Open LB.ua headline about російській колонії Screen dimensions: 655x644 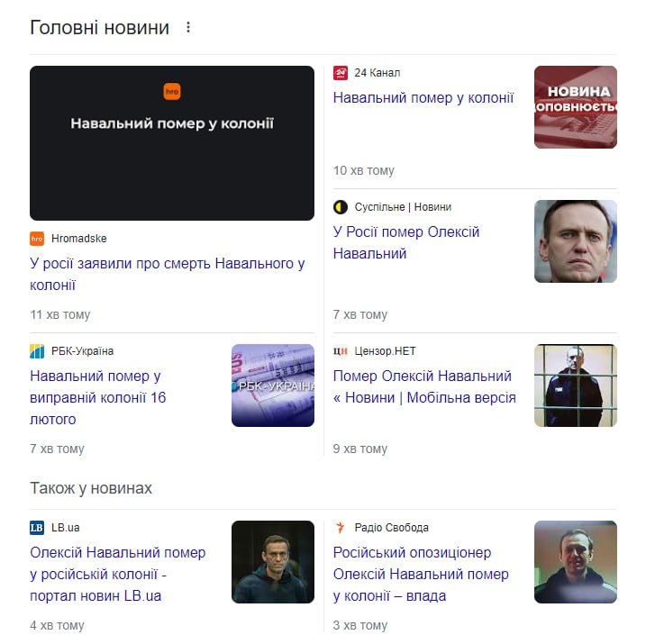[118, 575]
